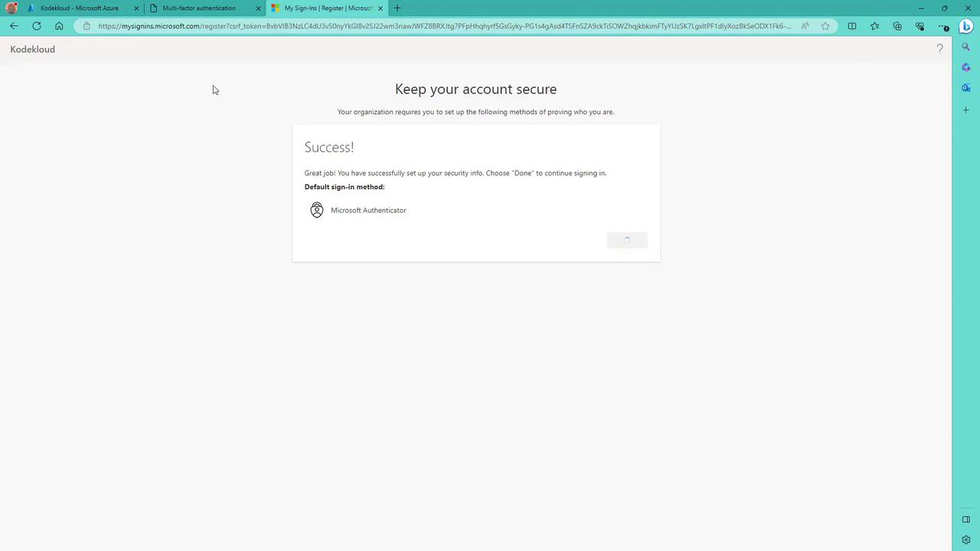
Task: Open Outlook in the sidebar
Action: coord(966,88)
